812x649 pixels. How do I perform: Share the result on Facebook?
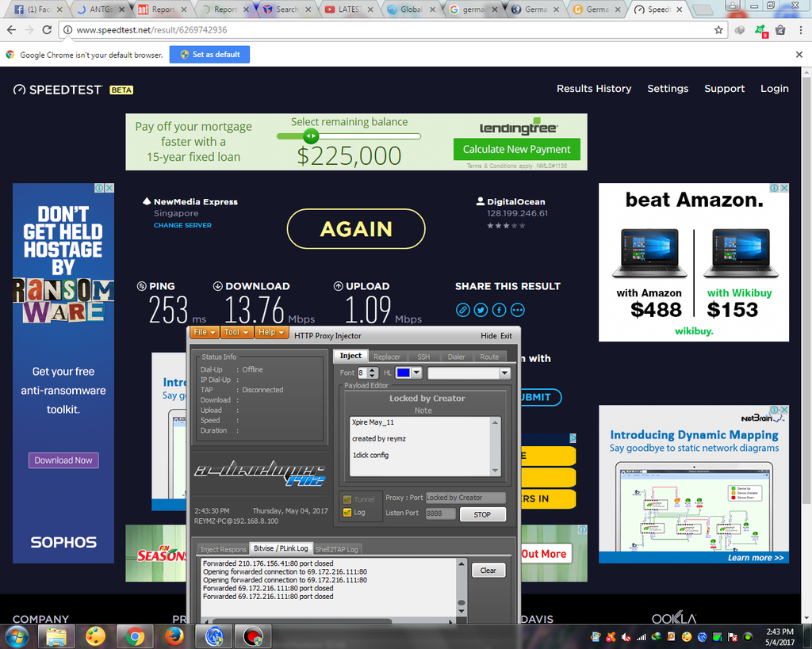(x=500, y=310)
